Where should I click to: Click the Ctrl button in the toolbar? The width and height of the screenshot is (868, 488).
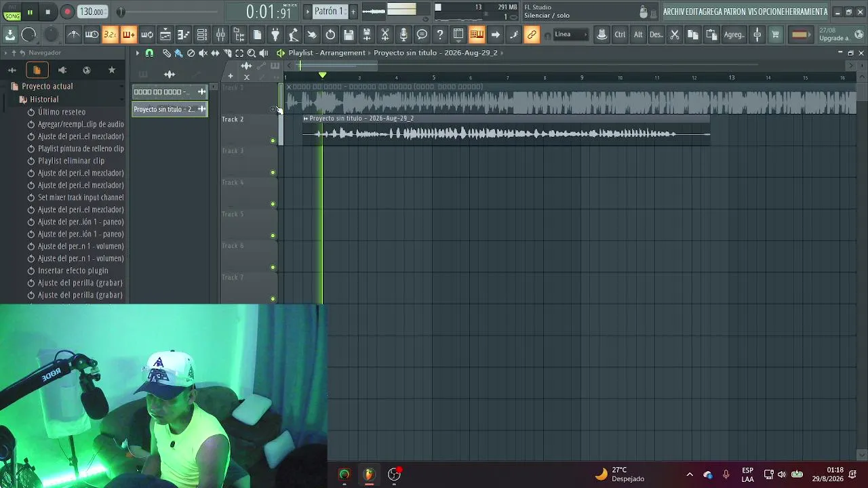620,35
